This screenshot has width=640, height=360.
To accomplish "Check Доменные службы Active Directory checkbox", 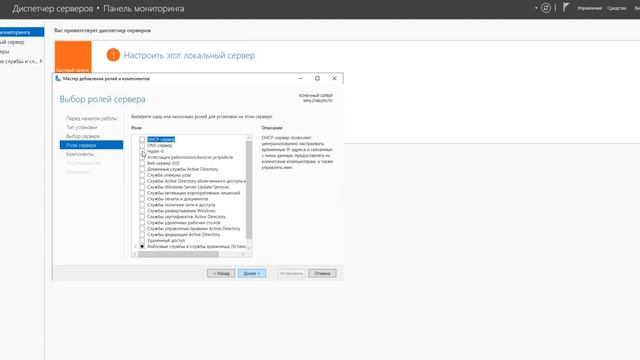I will [142, 169].
